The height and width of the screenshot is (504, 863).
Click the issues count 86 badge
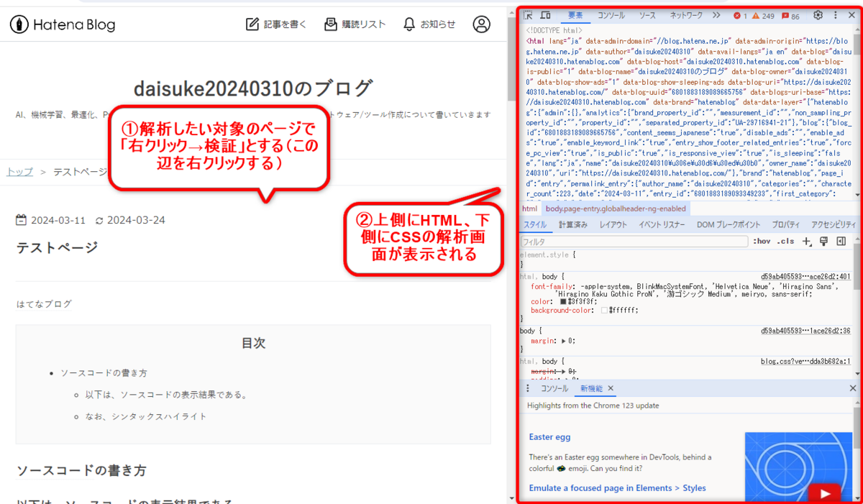tap(790, 16)
